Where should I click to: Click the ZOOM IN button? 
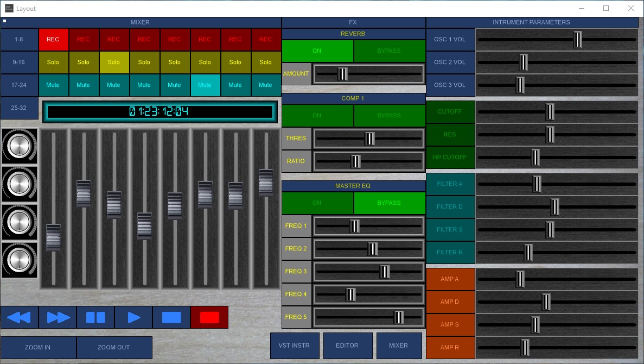pos(38,347)
